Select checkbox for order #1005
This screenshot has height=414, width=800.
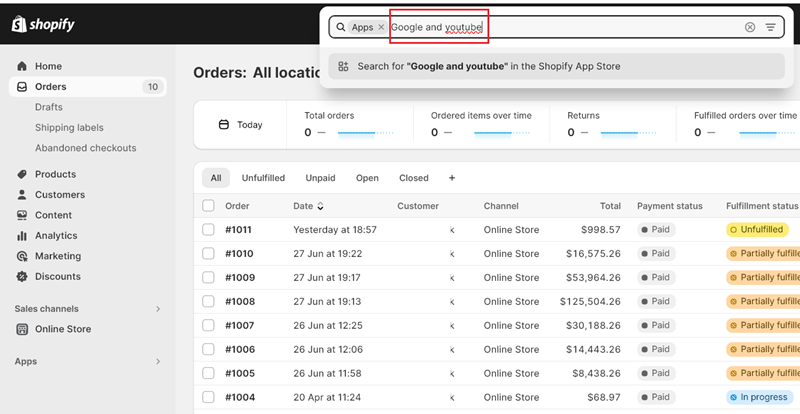pos(208,373)
